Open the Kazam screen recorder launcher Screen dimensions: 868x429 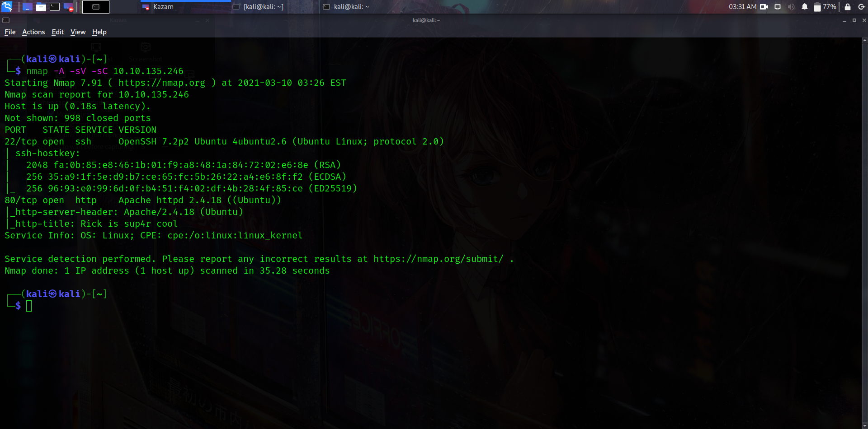tap(68, 7)
